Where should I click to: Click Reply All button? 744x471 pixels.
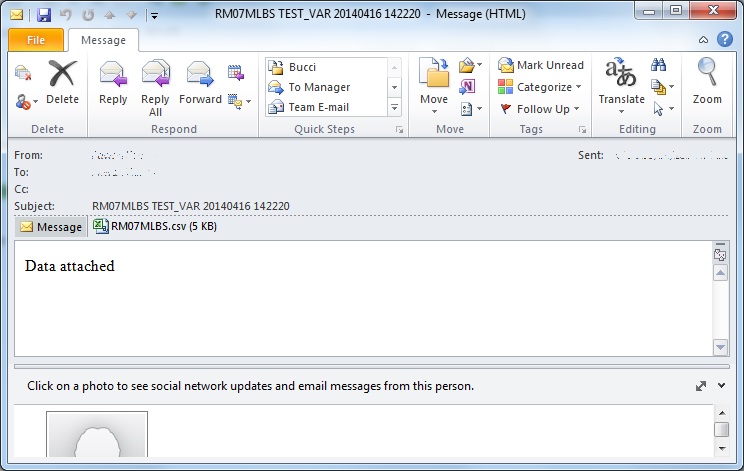[155, 88]
